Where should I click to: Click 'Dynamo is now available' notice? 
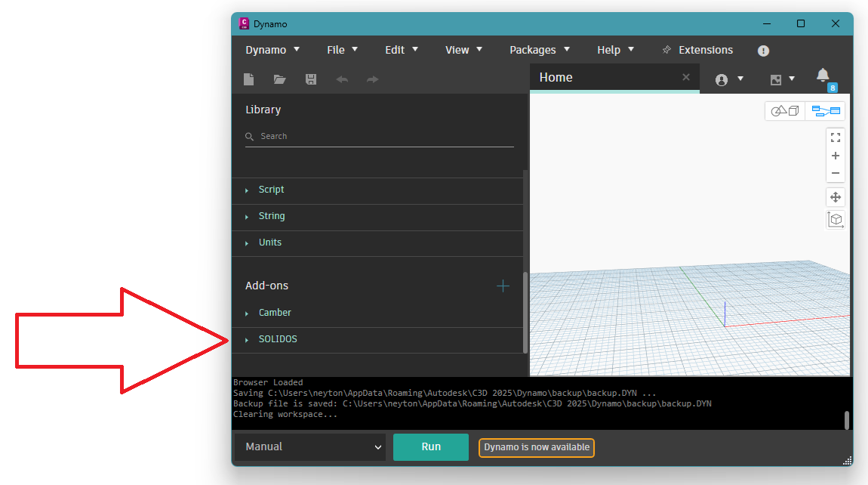coord(537,447)
